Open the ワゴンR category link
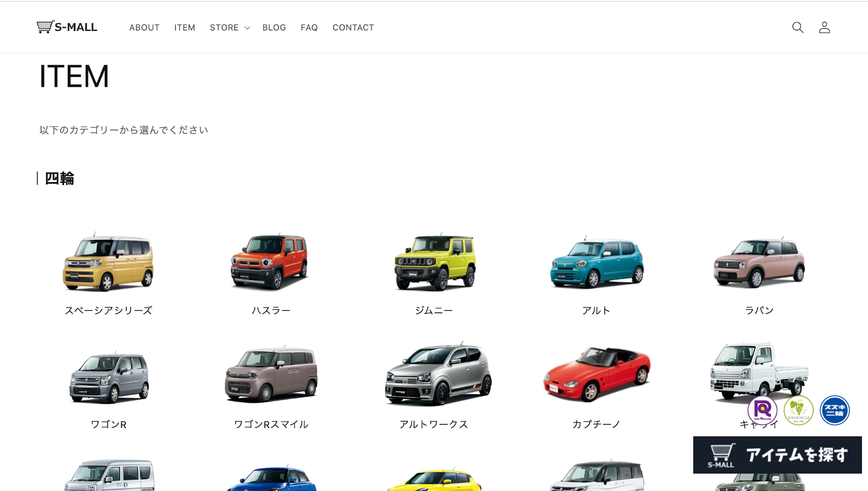868x491 pixels. point(108,424)
